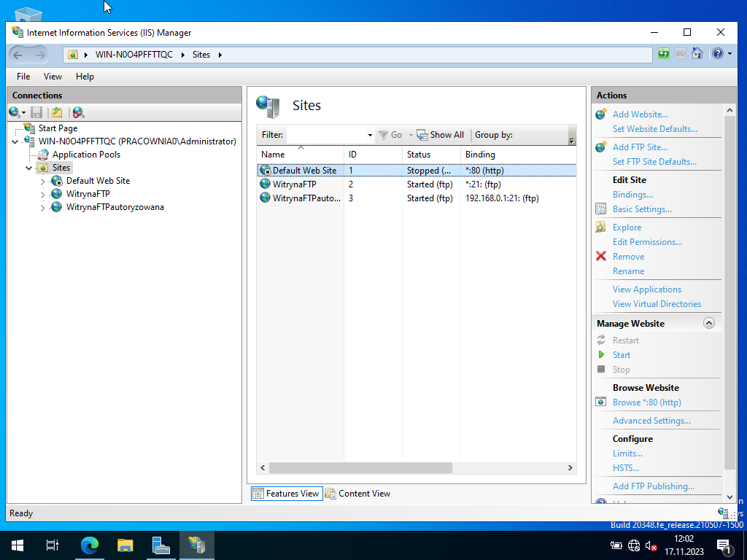Expand the WitrynaFTPautoryzowana tree node
747x560 pixels.
click(43, 208)
